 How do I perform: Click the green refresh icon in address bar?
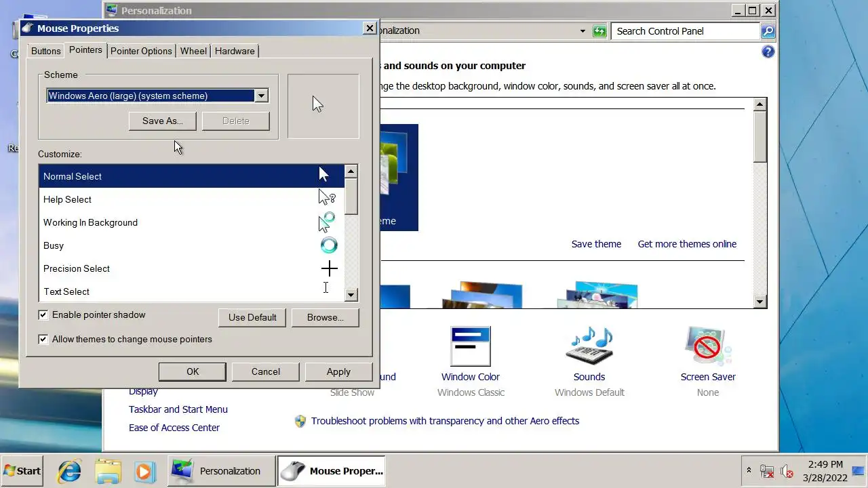coord(599,31)
